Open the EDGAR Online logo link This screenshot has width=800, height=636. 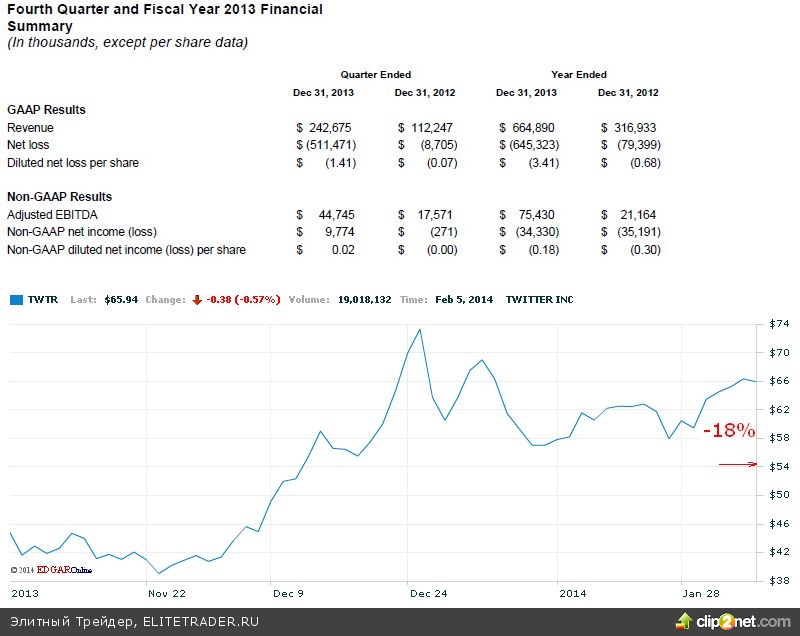pyautogui.click(x=51, y=570)
